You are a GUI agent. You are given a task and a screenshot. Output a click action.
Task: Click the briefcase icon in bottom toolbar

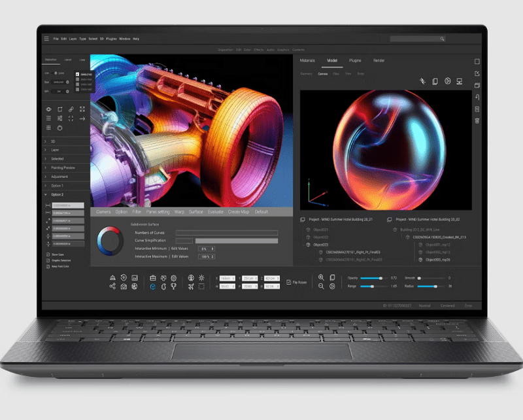coord(153,278)
